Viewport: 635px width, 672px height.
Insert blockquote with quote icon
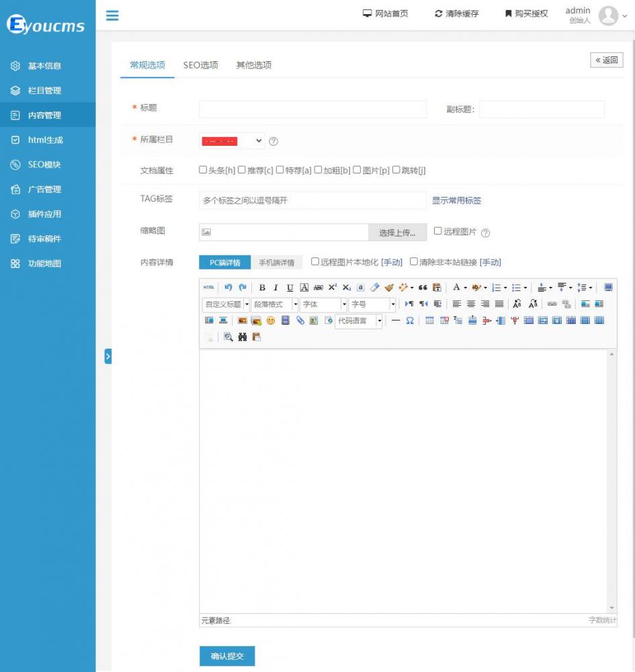point(423,287)
